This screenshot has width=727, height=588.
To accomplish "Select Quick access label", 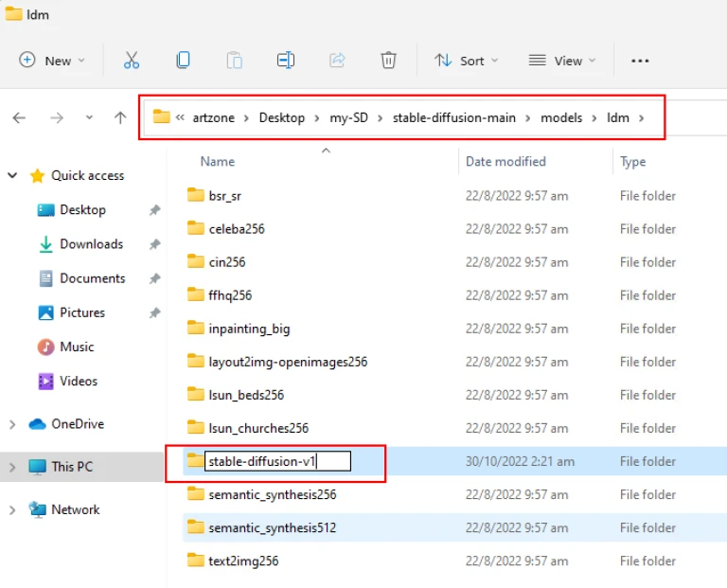I will pyautogui.click(x=87, y=176).
